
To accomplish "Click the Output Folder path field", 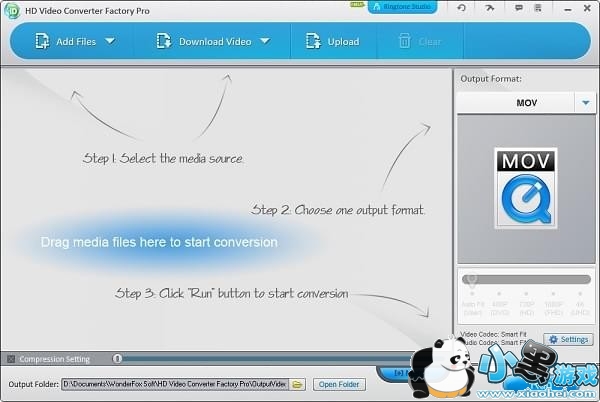I will (x=175, y=384).
